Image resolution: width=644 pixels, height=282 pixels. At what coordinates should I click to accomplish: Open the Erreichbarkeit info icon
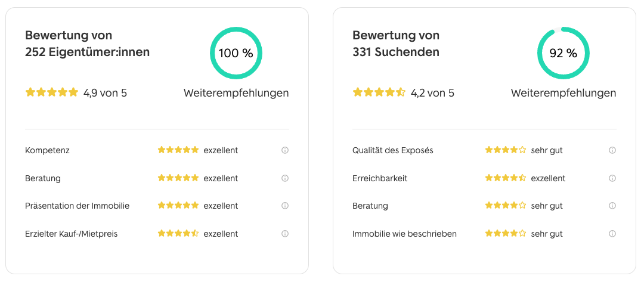[612, 178]
